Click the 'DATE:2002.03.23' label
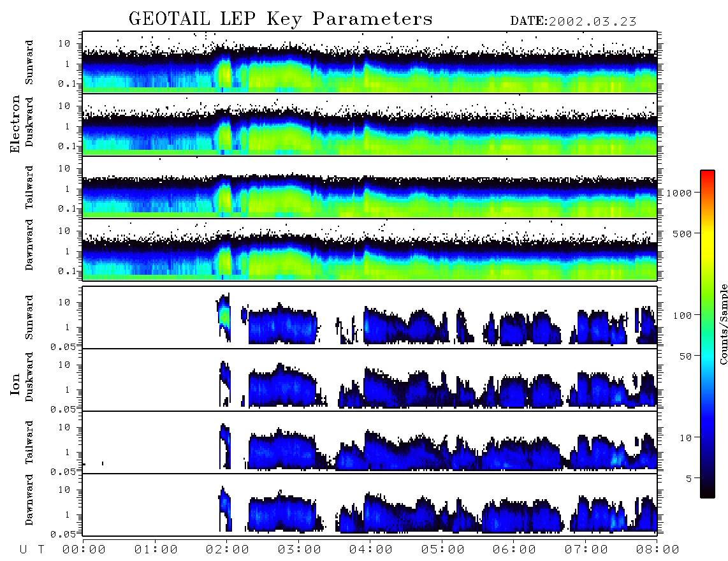Screen dimensions: 728x561 coord(573,22)
